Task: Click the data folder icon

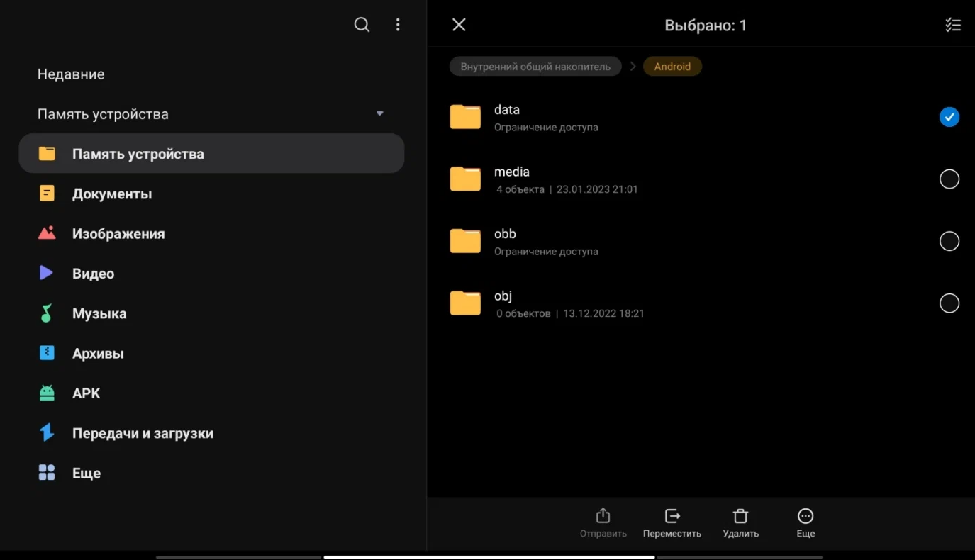Action: pyautogui.click(x=465, y=117)
